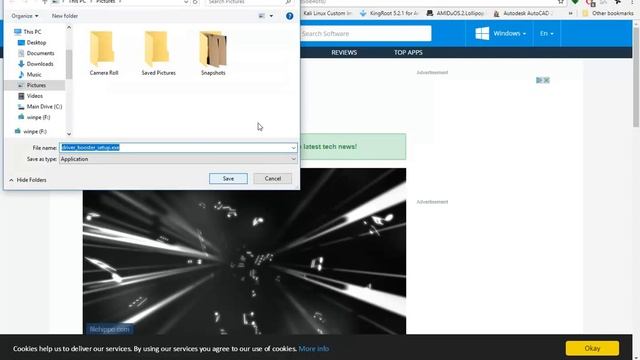
Task: Open the Other bookmarks folder
Action: (x=608, y=13)
